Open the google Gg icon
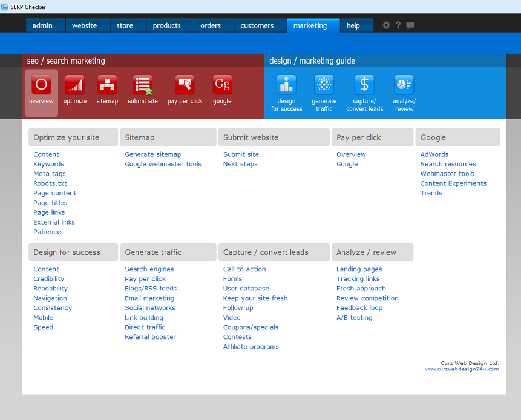 point(222,85)
